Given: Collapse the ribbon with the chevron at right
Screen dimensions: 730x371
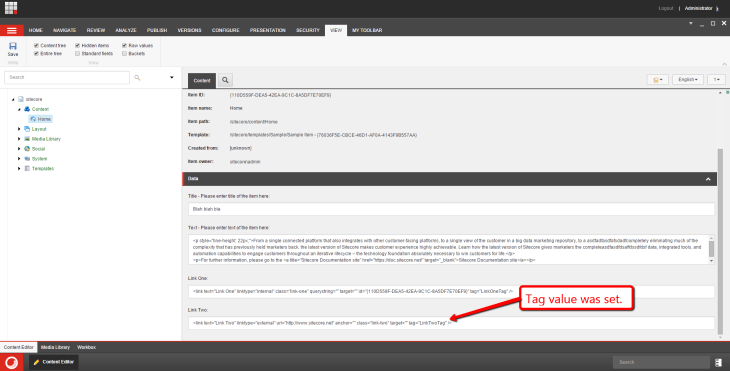Looking at the screenshot, I should pyautogui.click(x=724, y=64).
